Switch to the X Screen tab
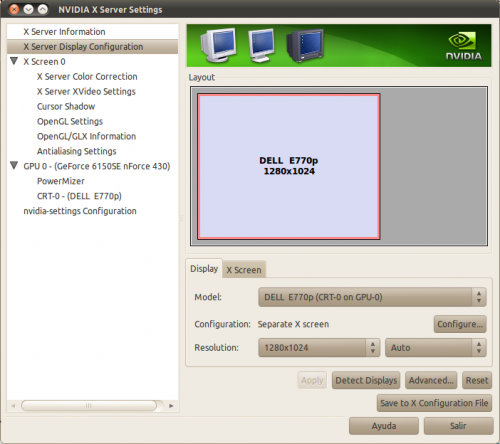The height and width of the screenshot is (444, 500). 244,270
